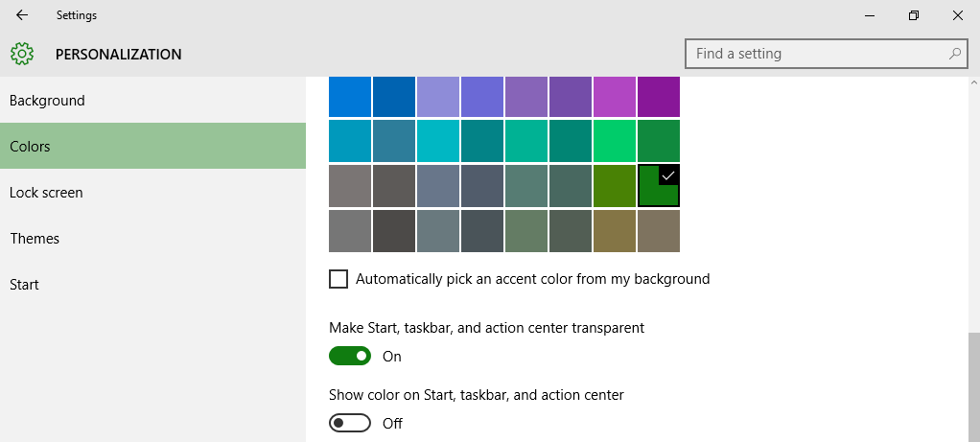Select the olive gold swatch in bottom row
The height and width of the screenshot is (442, 980).
click(x=614, y=231)
